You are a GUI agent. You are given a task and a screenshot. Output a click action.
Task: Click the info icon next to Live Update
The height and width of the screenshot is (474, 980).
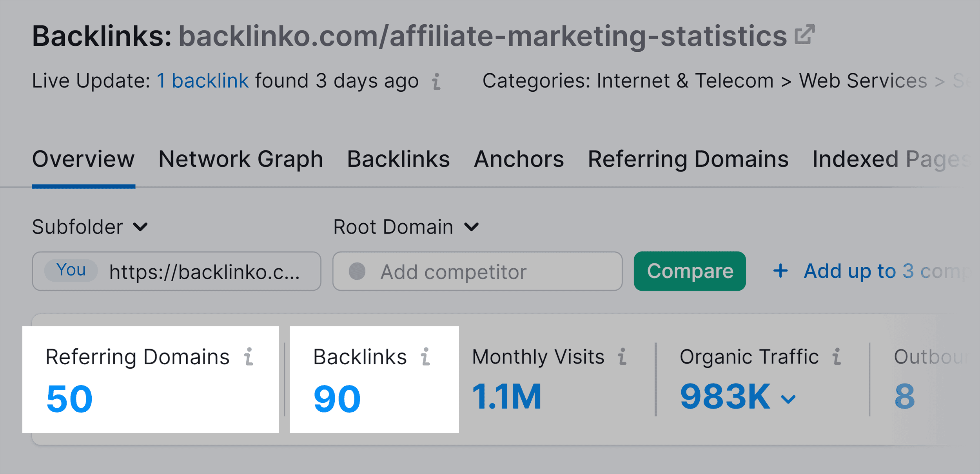(x=436, y=81)
